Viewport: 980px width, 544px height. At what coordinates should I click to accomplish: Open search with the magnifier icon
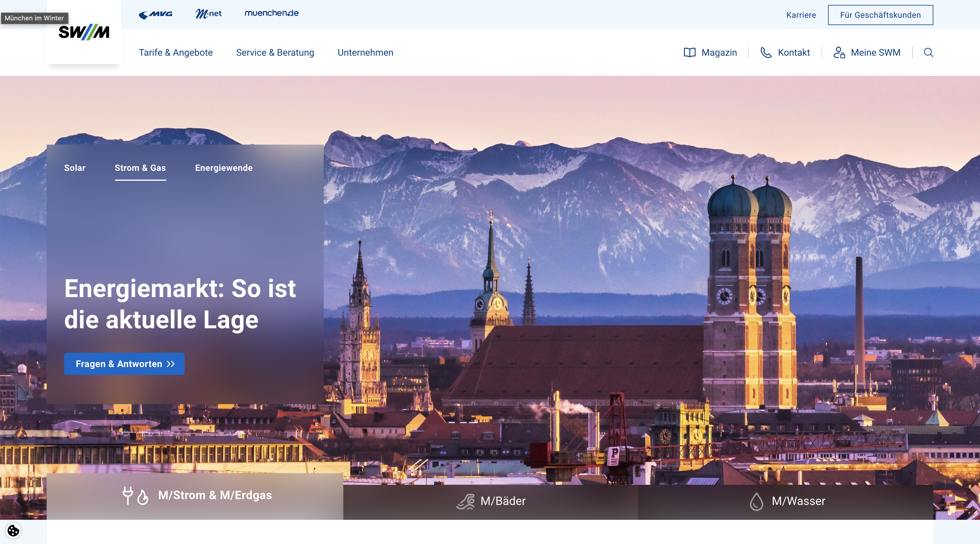pyautogui.click(x=928, y=52)
